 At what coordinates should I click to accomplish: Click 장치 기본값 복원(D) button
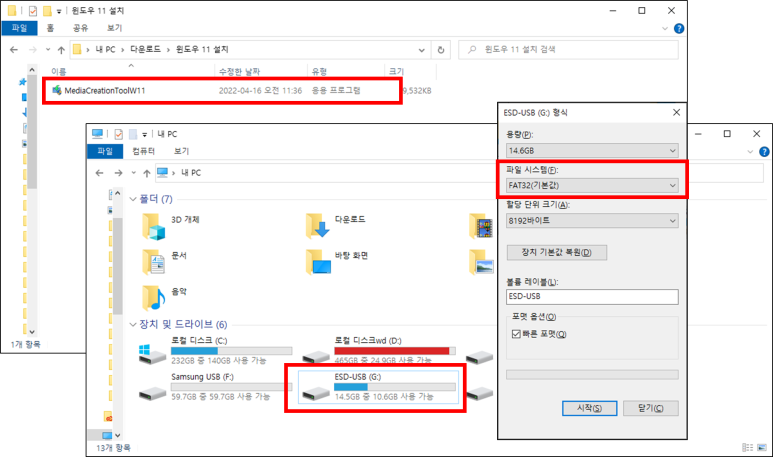[x=557, y=252]
